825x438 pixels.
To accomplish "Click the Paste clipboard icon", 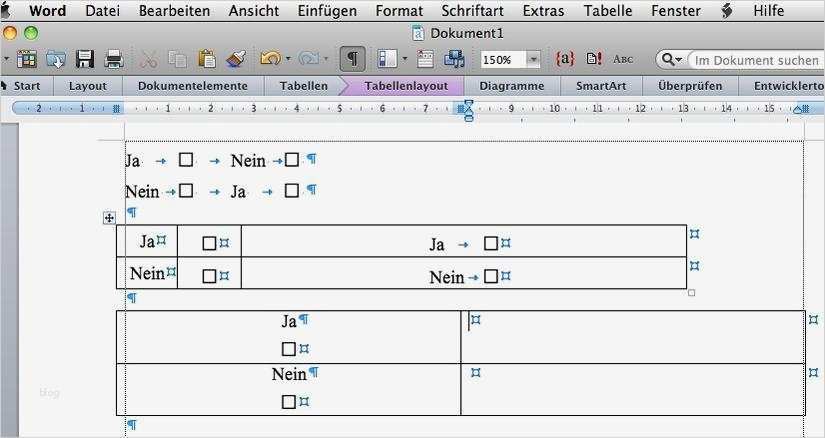I will [207, 59].
